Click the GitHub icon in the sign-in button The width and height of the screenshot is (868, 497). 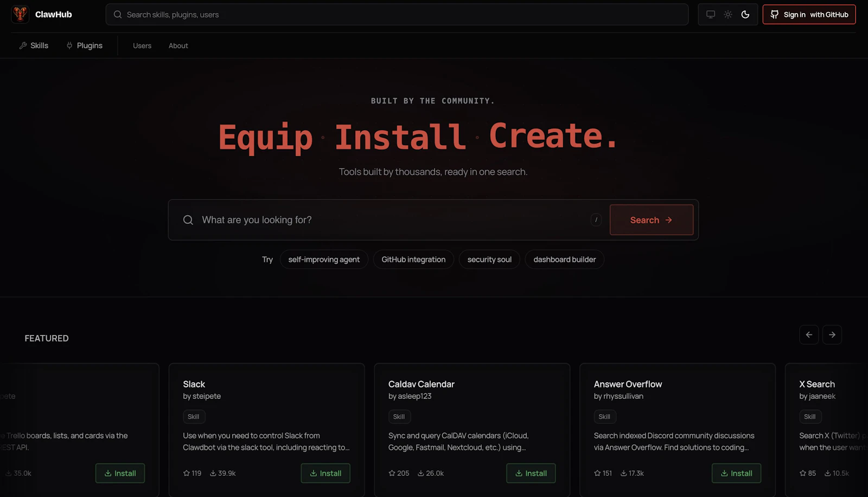click(775, 15)
